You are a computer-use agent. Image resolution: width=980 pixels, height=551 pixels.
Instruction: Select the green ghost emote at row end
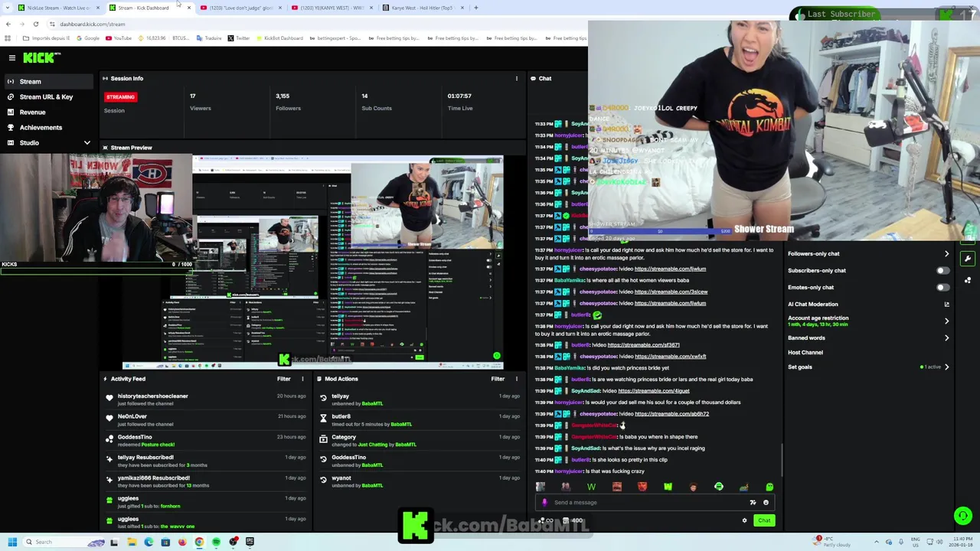[769, 487]
